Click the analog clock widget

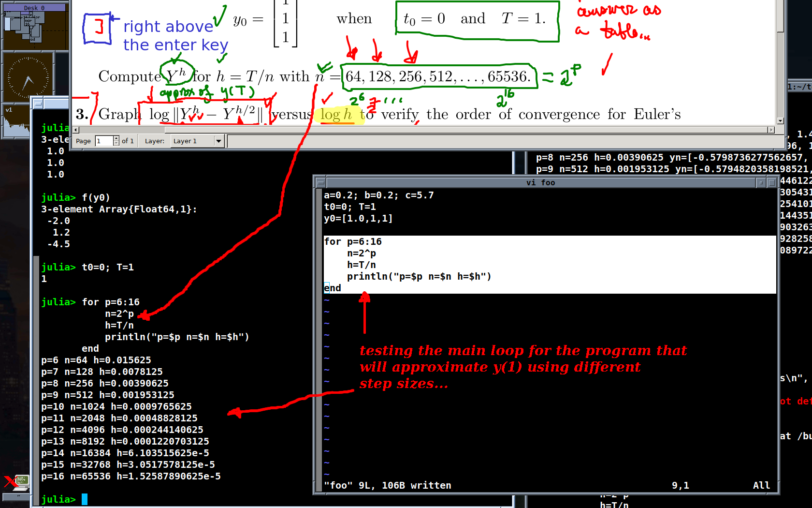pyautogui.click(x=28, y=77)
